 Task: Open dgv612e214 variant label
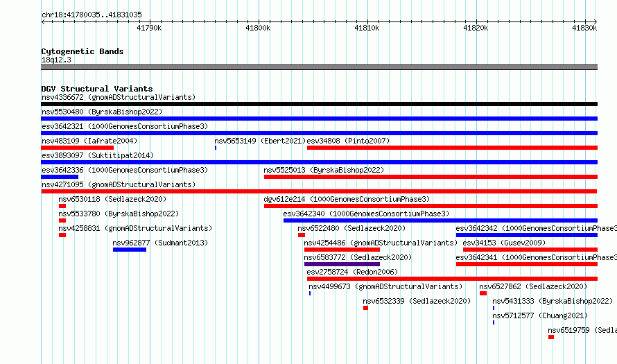pos(347,199)
